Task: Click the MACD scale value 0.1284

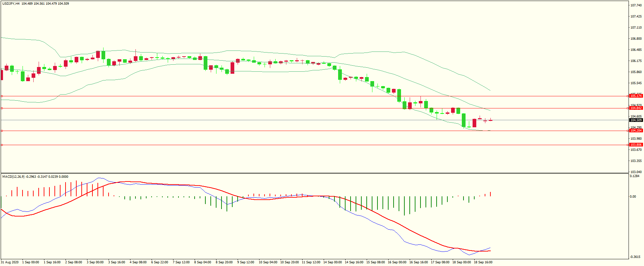Action: tap(635, 176)
